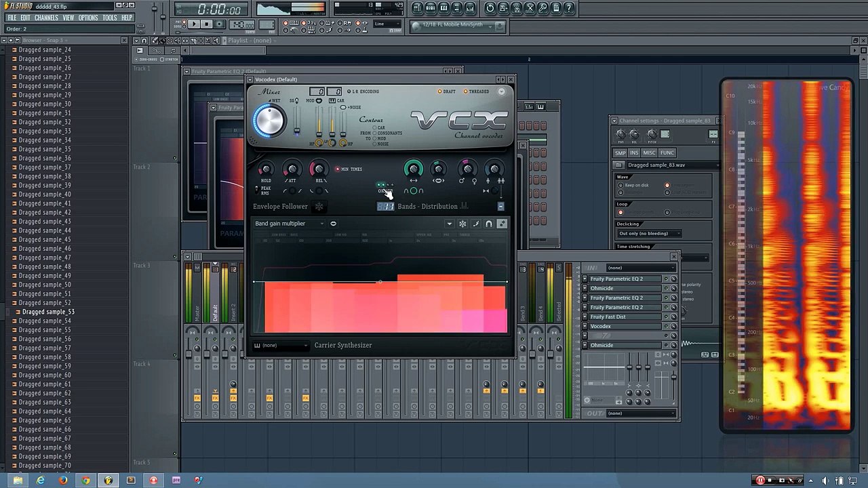Image resolution: width=868 pixels, height=488 pixels.
Task: Open the step sequencer icon
Action: click(431, 8)
